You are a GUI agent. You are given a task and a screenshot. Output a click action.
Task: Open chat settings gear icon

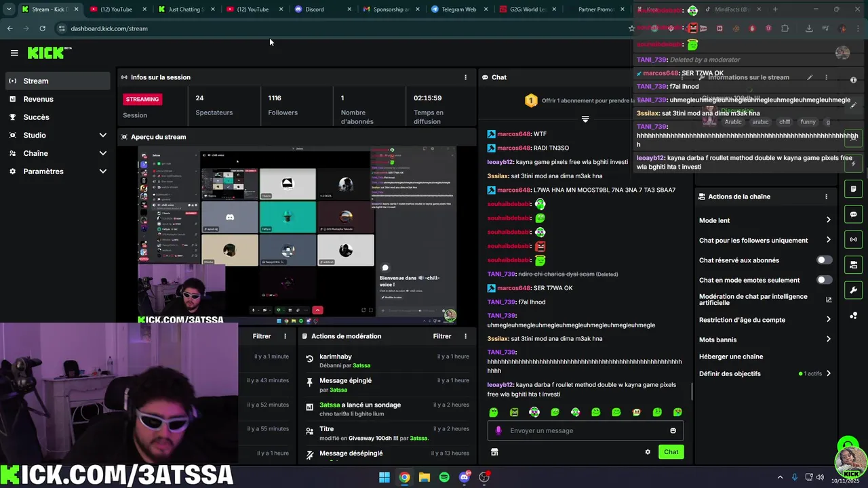click(648, 452)
